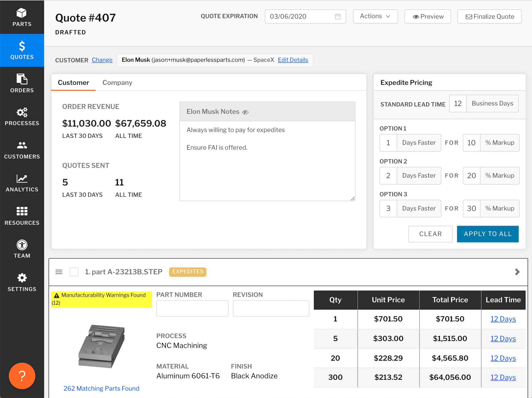Open the 262 Matching Parts Found link

tap(101, 388)
